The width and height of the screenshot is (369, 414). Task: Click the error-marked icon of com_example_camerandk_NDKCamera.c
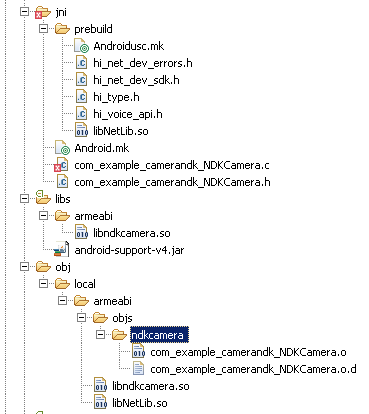tap(62, 165)
